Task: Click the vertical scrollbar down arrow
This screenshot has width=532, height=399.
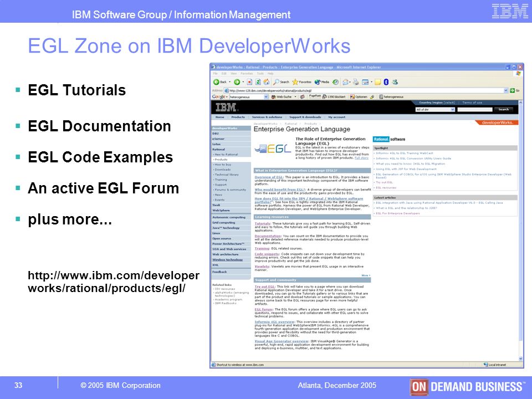Action: pyautogui.click(x=520, y=359)
